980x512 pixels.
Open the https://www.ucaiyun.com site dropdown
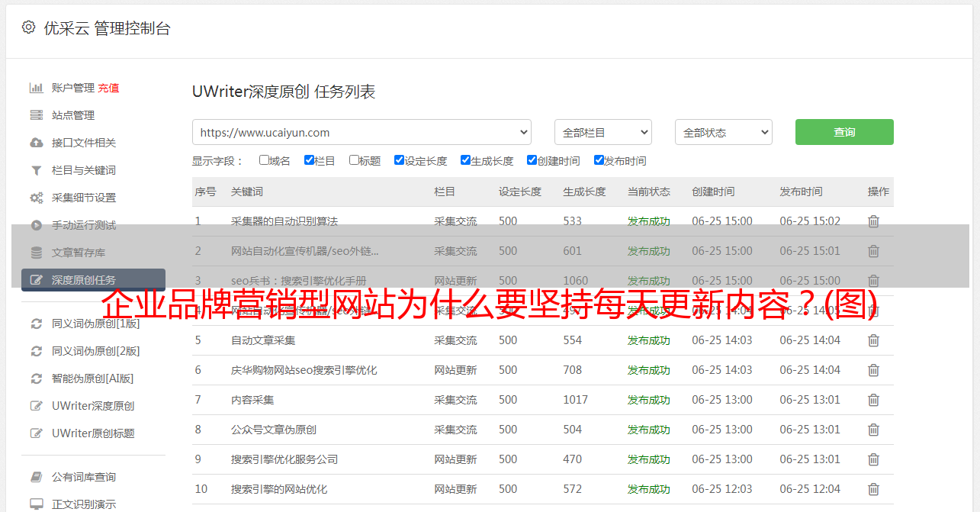point(361,132)
